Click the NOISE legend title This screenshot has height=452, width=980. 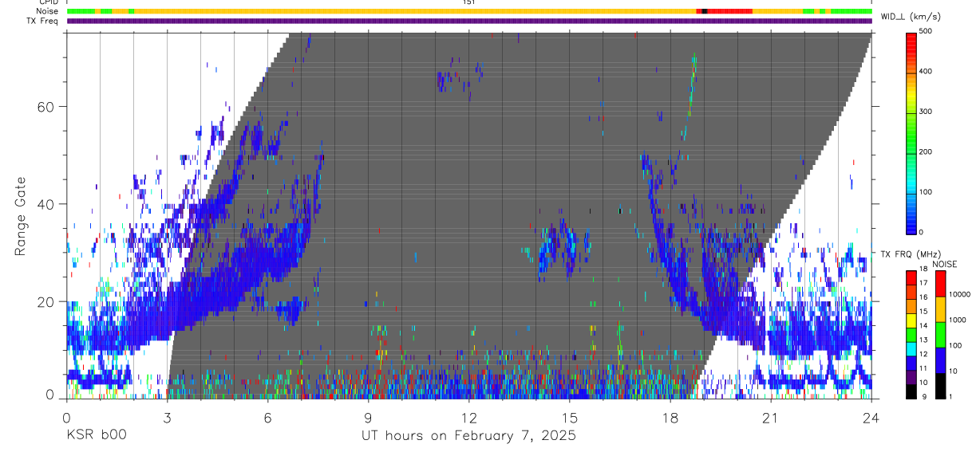click(945, 264)
